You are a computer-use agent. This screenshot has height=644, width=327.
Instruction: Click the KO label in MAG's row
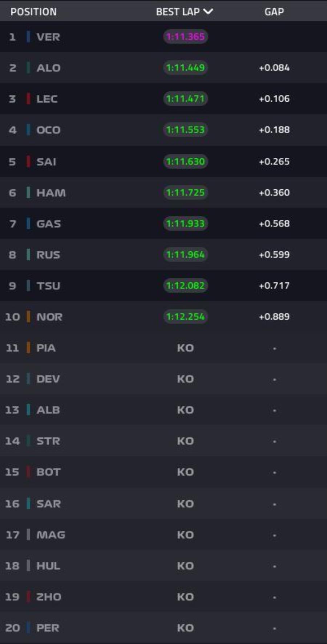185,535
